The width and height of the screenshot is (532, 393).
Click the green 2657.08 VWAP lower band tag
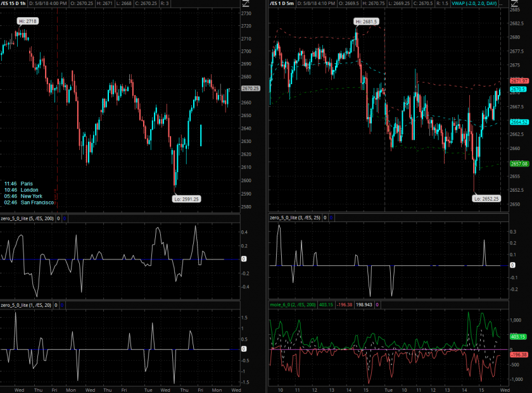(x=519, y=163)
